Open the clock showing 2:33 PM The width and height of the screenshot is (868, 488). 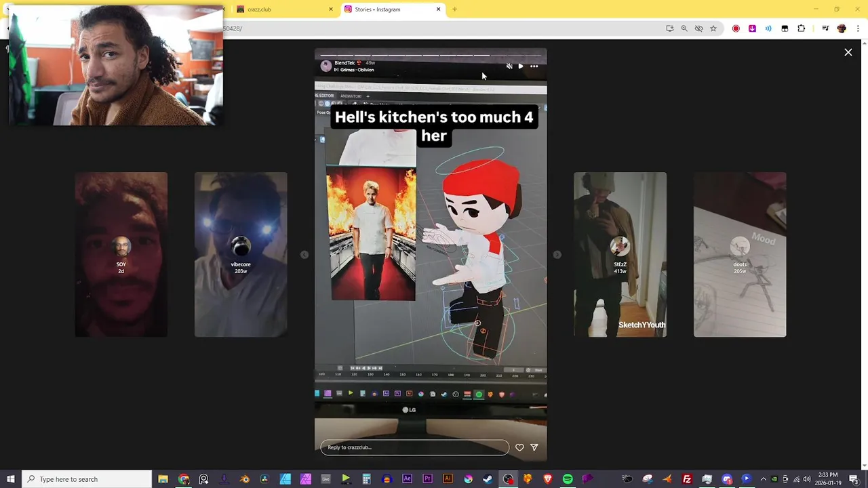click(x=828, y=479)
